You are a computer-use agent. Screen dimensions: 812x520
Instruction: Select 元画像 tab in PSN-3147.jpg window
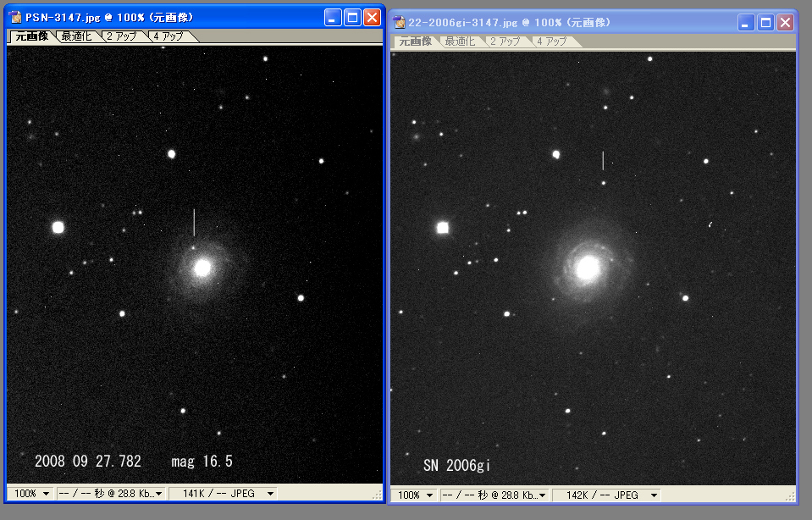32,36
